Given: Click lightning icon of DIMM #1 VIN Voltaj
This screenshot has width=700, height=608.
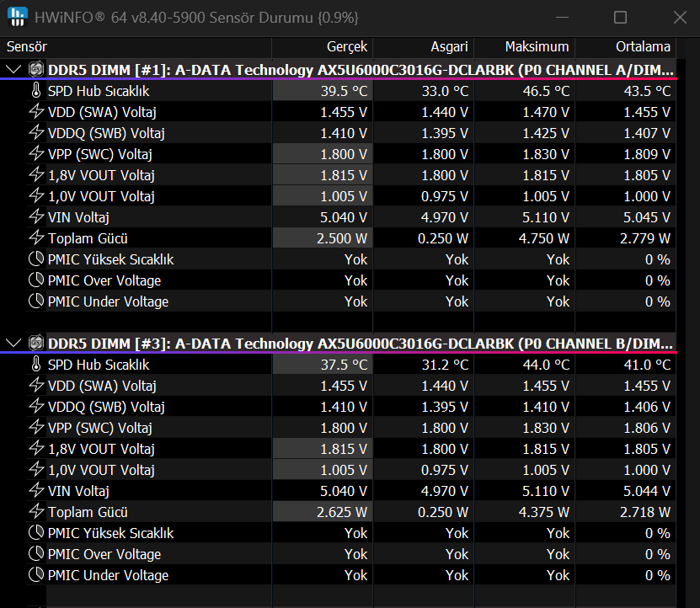Looking at the screenshot, I should tap(36, 217).
